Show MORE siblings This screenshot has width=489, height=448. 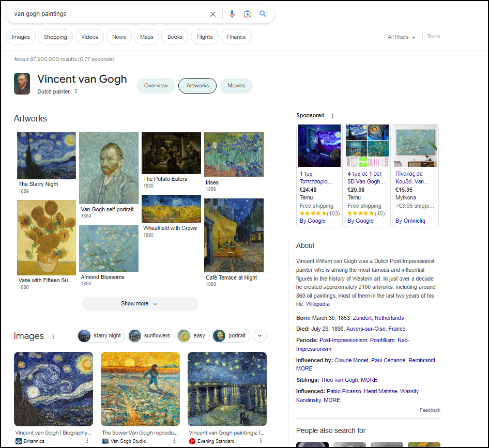tap(369, 380)
